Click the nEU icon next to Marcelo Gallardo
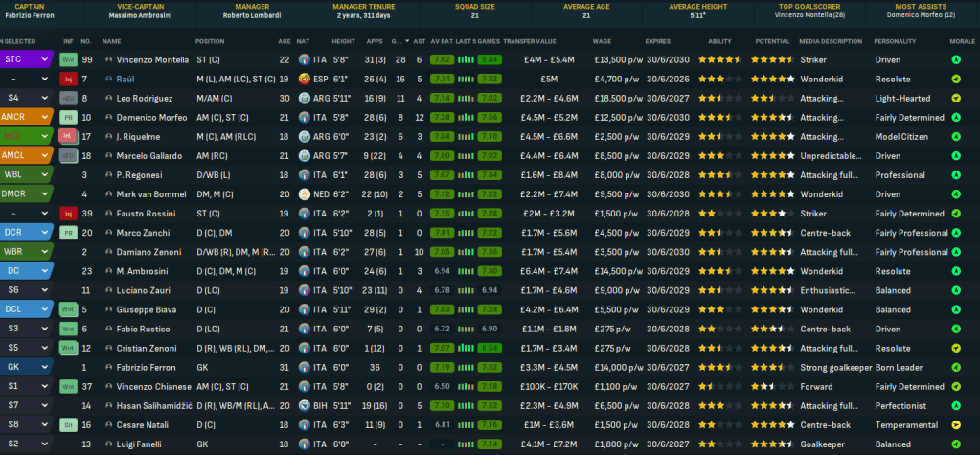 coord(68,155)
